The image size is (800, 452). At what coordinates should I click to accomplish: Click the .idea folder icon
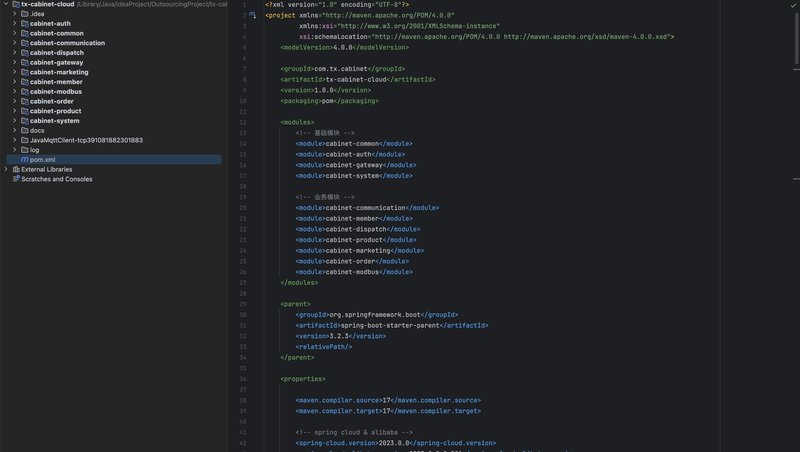pos(24,14)
